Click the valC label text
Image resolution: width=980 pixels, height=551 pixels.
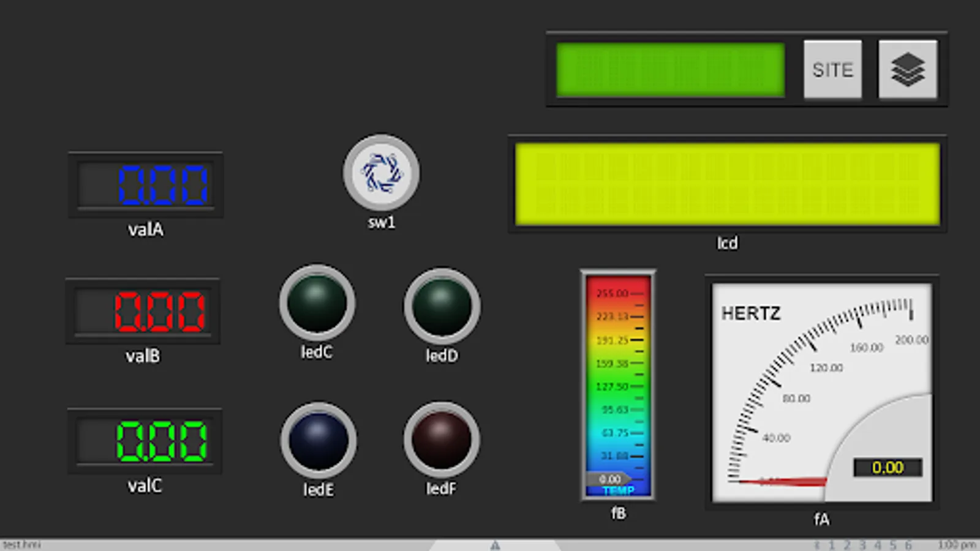[145, 485]
